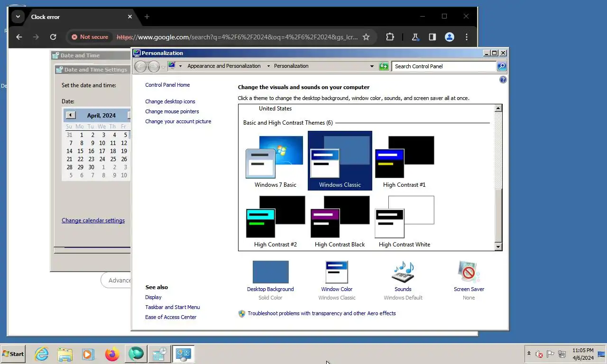607x364 pixels.
Task: Click the Chrome URL address field
Action: click(237, 37)
